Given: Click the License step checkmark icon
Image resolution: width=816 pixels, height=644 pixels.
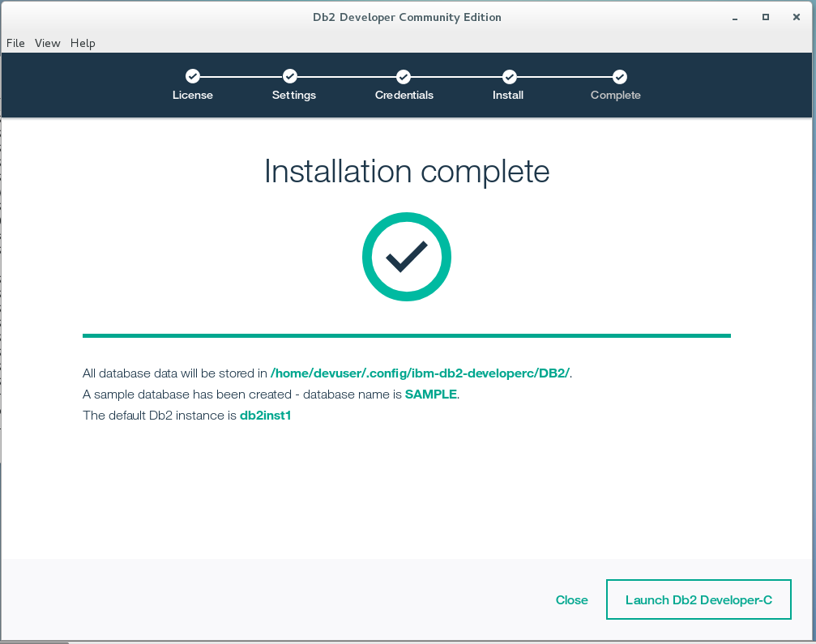Looking at the screenshot, I should tap(193, 76).
